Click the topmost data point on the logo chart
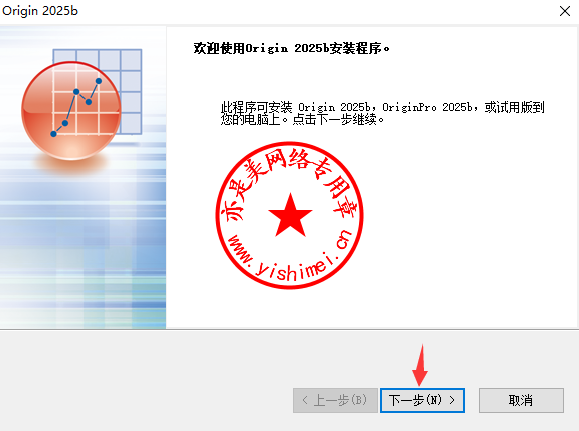The height and width of the screenshot is (431, 579). pyautogui.click(x=99, y=81)
